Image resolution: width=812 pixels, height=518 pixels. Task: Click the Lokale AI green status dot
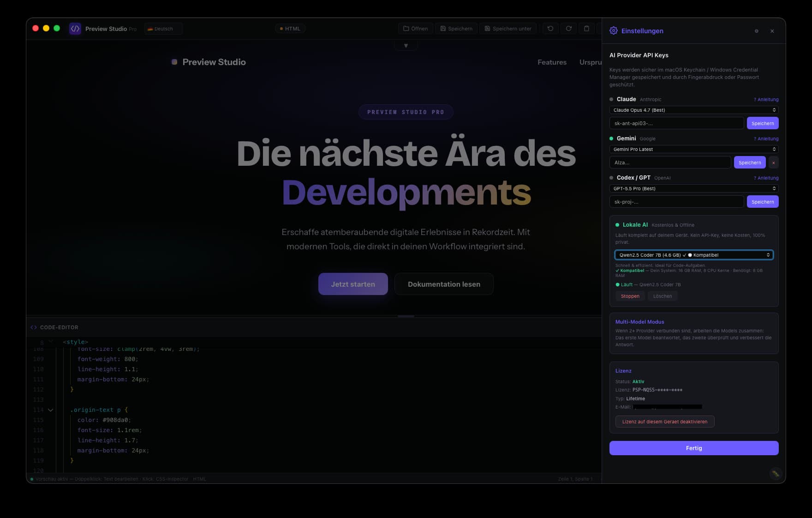[x=617, y=225]
